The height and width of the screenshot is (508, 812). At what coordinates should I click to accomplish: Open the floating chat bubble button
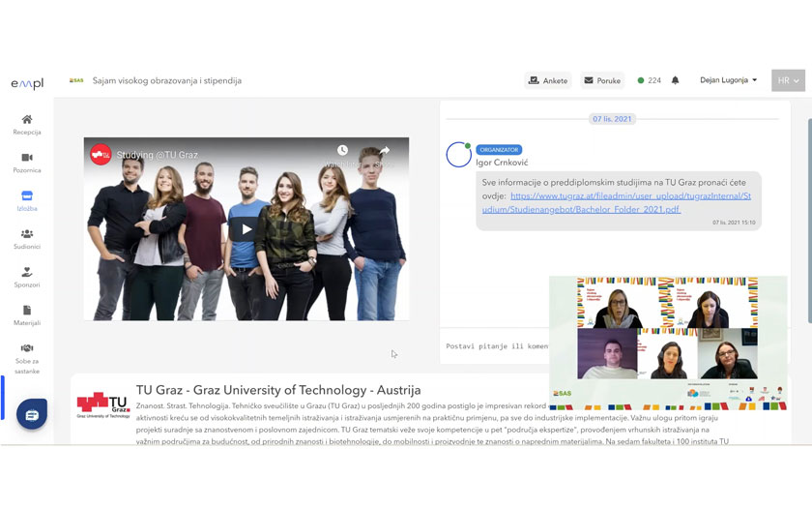coord(32,414)
